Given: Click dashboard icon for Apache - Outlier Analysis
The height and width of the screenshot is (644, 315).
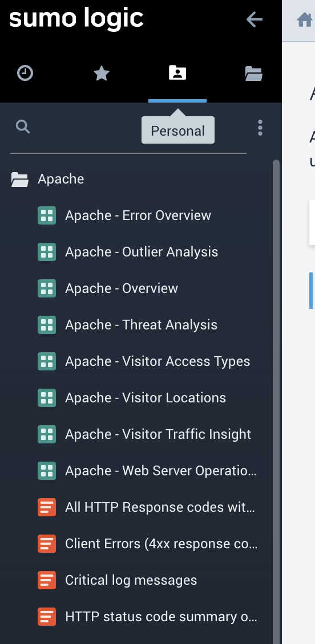Looking at the screenshot, I should tap(47, 252).
